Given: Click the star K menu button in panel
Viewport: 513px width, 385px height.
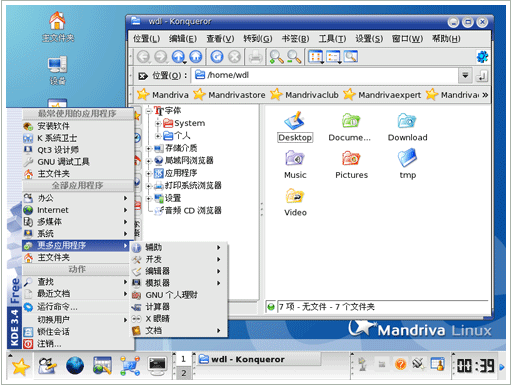Looking at the screenshot, I should click(20, 367).
